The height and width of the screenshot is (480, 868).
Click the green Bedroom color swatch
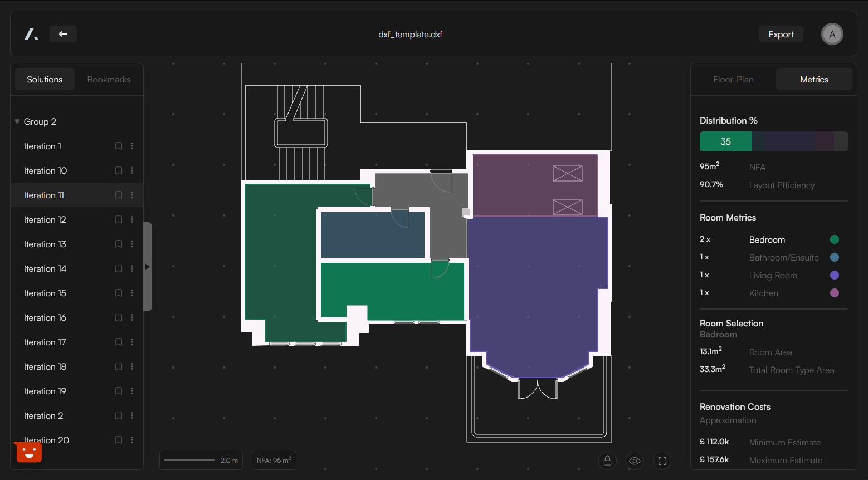click(834, 239)
